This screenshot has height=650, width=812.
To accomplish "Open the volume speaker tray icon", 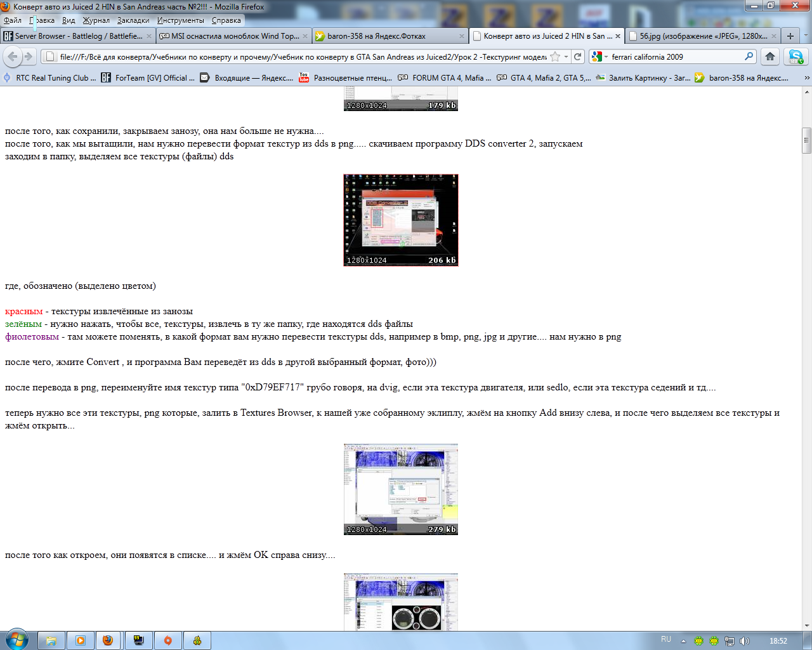I will coord(745,641).
